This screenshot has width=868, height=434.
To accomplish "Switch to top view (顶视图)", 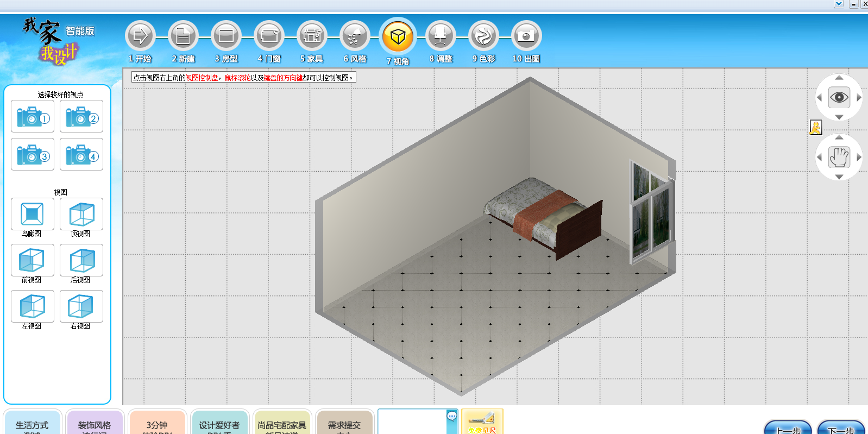I will 81,214.
